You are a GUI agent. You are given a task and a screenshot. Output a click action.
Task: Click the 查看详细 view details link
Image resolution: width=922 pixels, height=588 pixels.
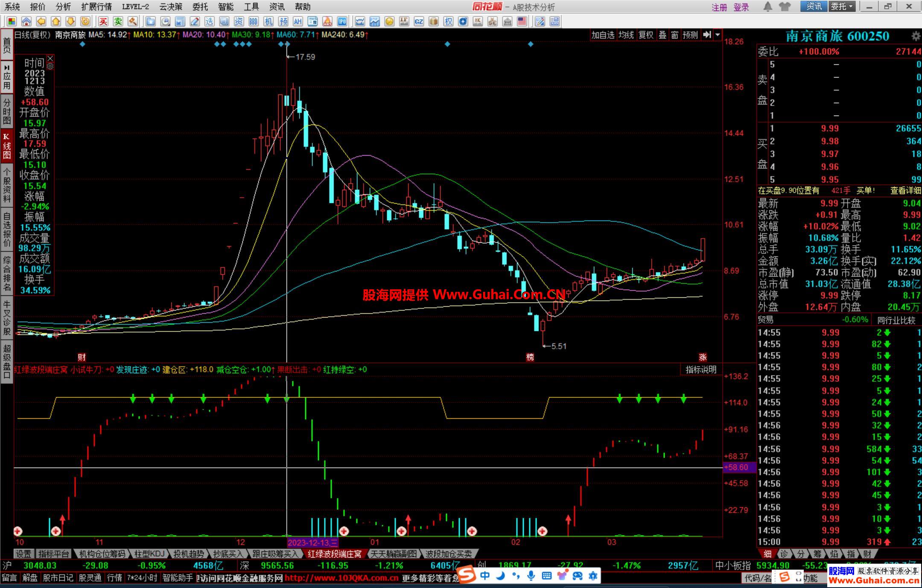[905, 191]
